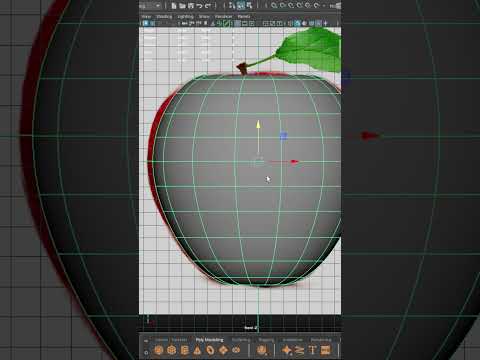Screen dimensions: 480x360
Task: Switch to the Rendering shelf tab
Action: [321, 340]
